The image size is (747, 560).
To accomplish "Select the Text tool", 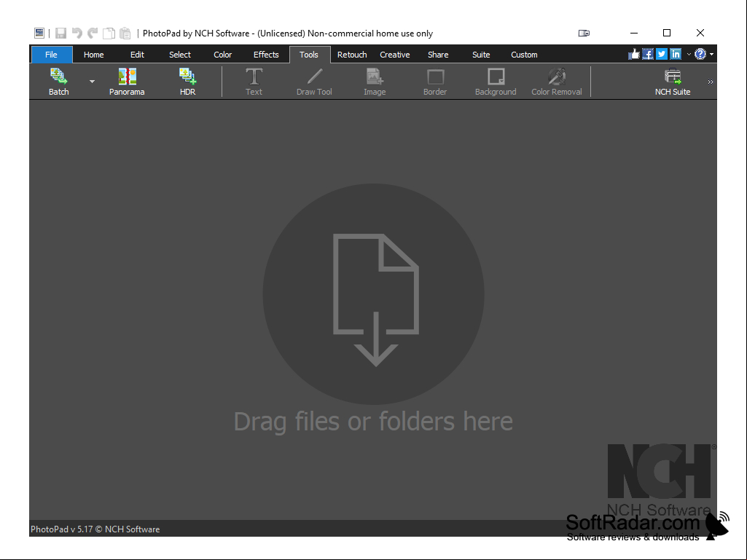I will (254, 82).
